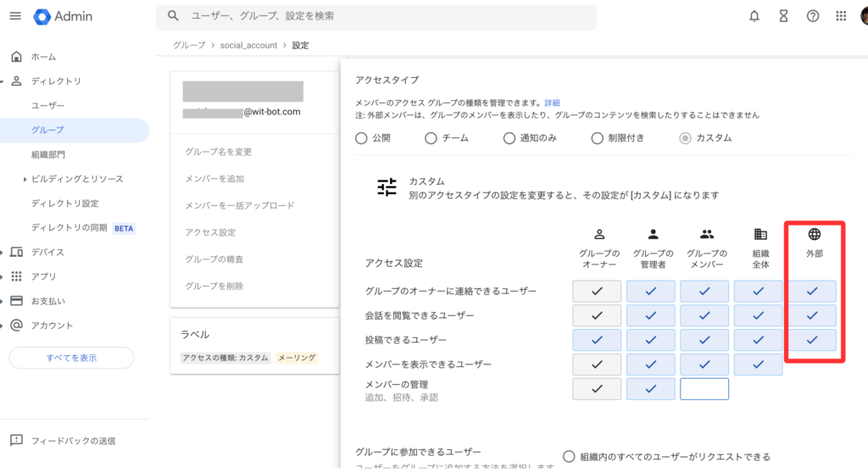The width and height of the screenshot is (868, 473).
Task: Click the notifications bell icon
Action: tap(754, 16)
